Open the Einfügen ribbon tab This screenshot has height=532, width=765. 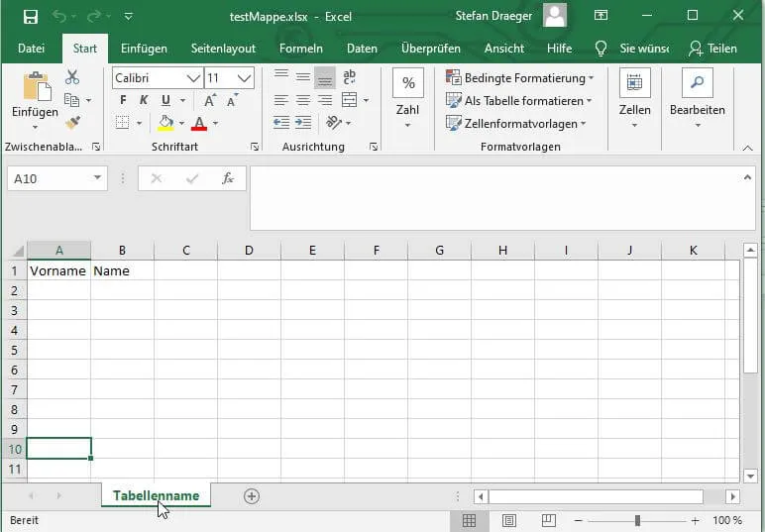click(144, 49)
